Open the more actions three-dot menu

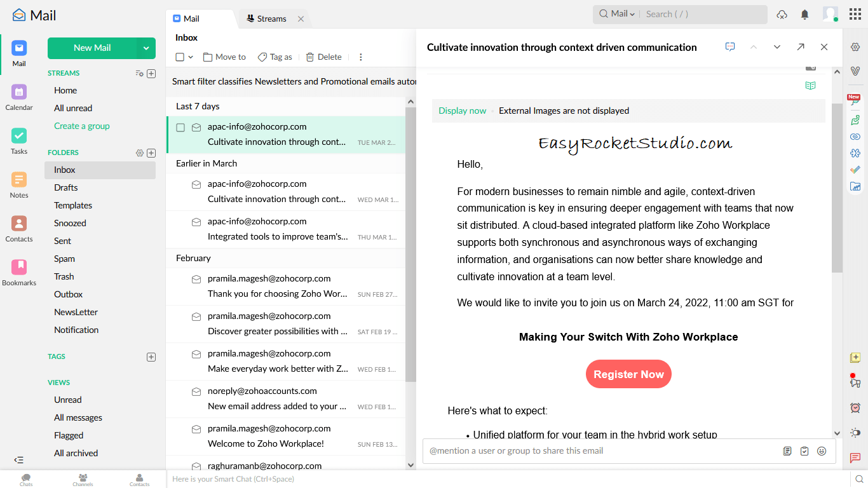point(361,57)
